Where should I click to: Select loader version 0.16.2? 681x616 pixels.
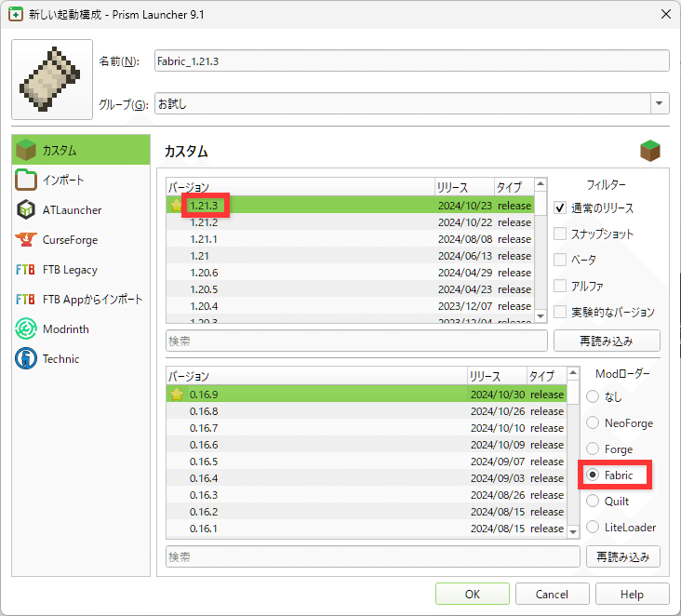367,511
